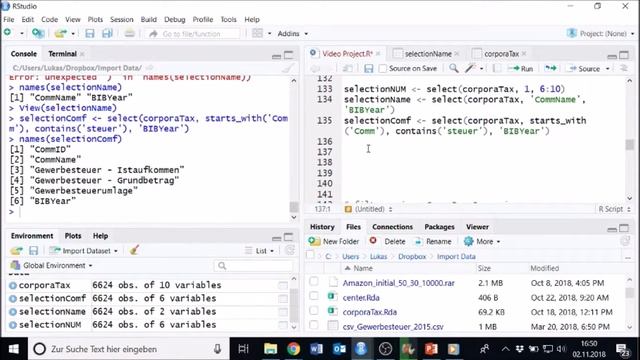Click the Compile Report notebook icon
Viewport: 640px width, 360px height.
point(496,68)
